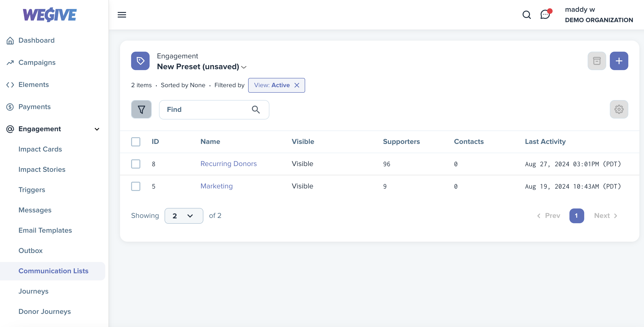Click the Engagement at-sign icon
This screenshot has height=327, width=644.
pos(10,129)
